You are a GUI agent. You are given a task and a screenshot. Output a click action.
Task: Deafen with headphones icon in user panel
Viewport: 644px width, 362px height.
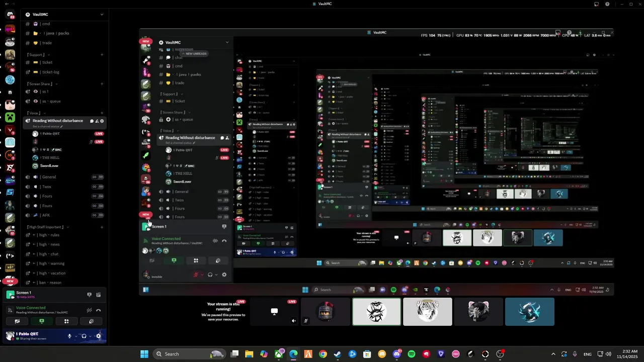tap(84, 336)
